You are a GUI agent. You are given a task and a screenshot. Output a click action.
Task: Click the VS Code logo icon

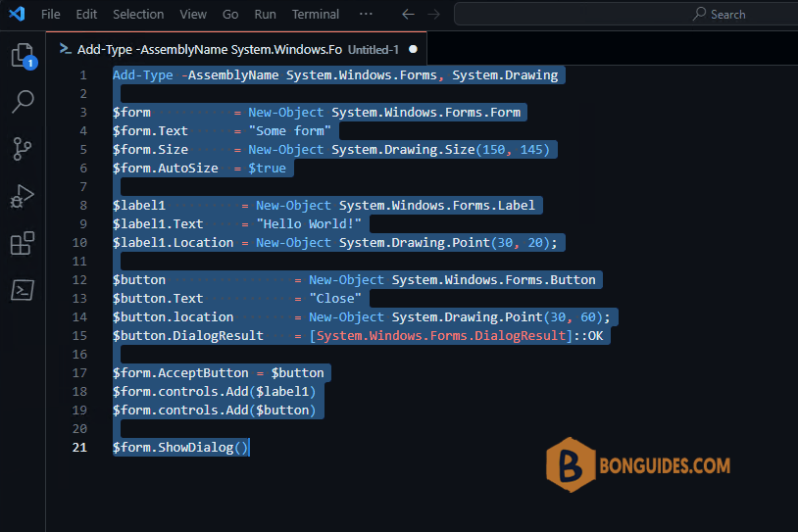17,13
